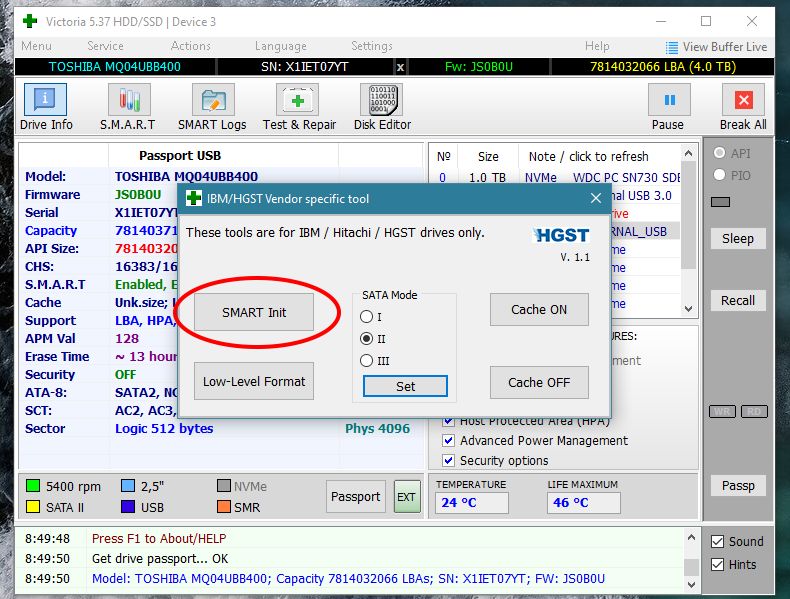
Task: Toggle the Hints checkbox
Action: tap(717, 565)
